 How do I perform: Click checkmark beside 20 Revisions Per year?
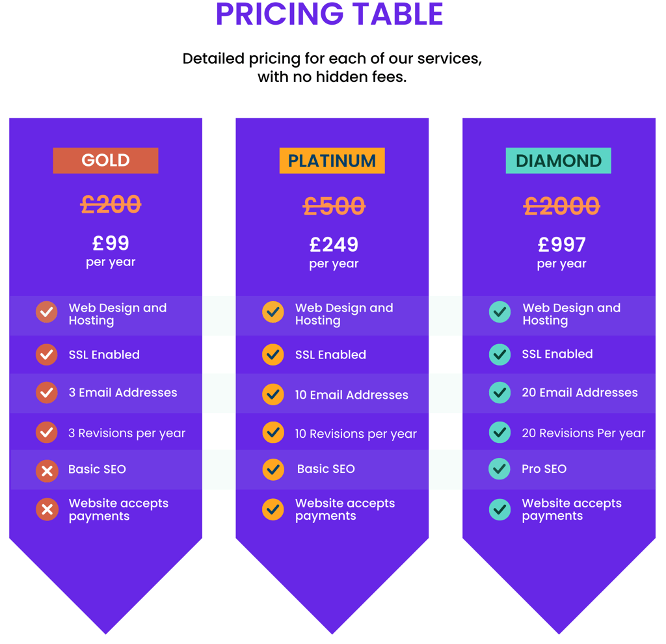[500, 433]
